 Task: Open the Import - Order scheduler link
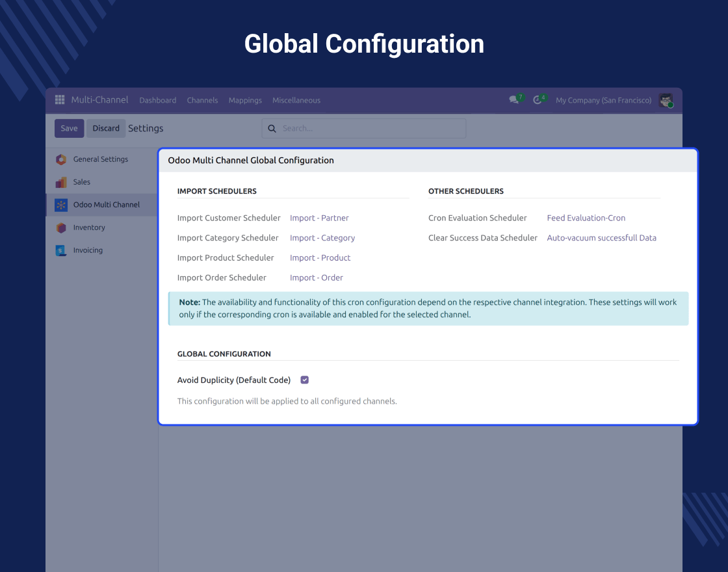(316, 278)
